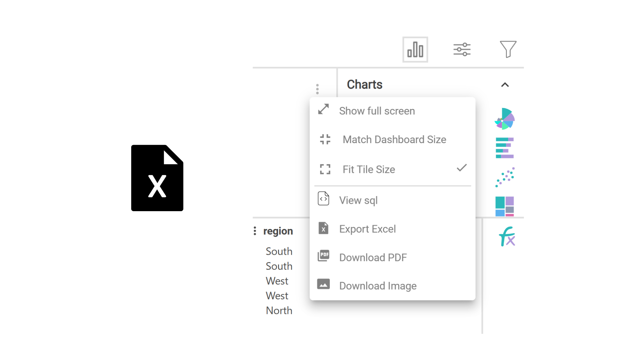Open the sliders settings icon
Screen dimensions: 644x362
(462, 50)
